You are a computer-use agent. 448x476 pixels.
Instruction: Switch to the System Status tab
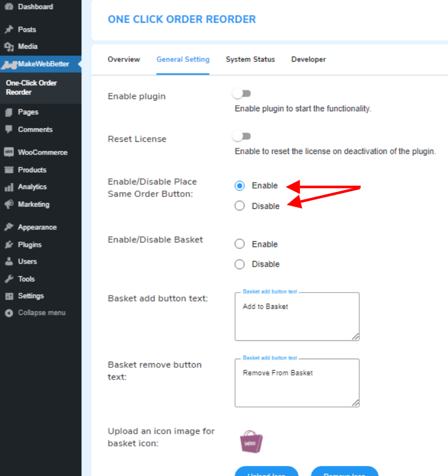(250, 59)
